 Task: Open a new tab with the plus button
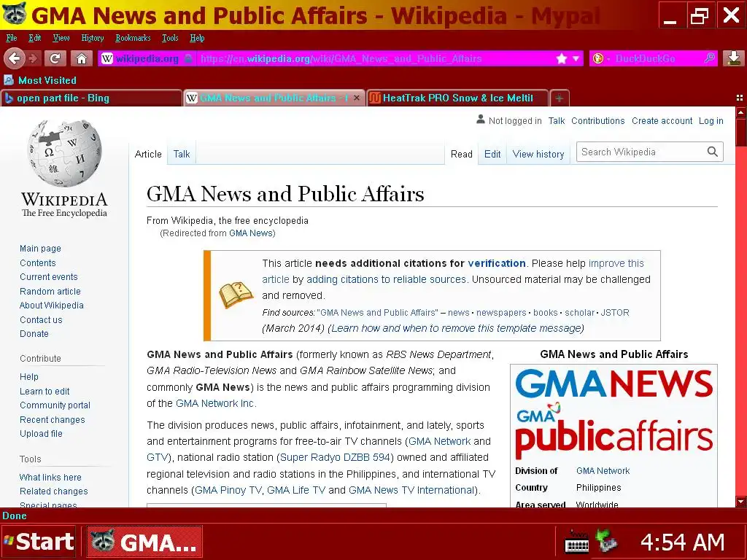560,98
